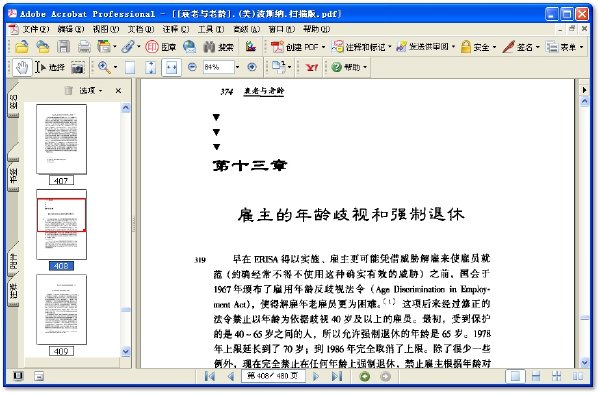Open the 发送供审阅 dropdown
Screen dimensions: 600x394
[x=426, y=47]
